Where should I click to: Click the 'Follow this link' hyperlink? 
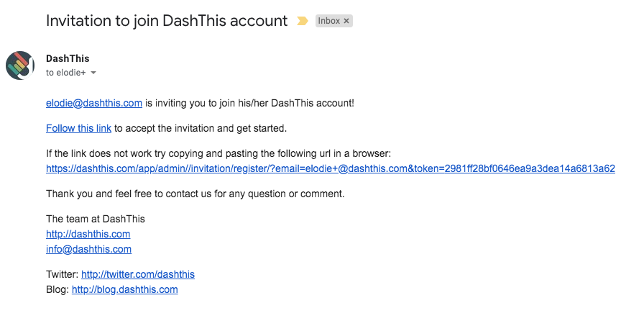click(x=78, y=128)
